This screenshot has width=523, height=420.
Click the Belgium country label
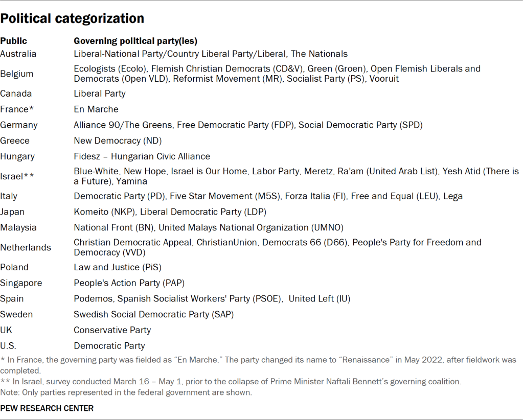click(17, 74)
